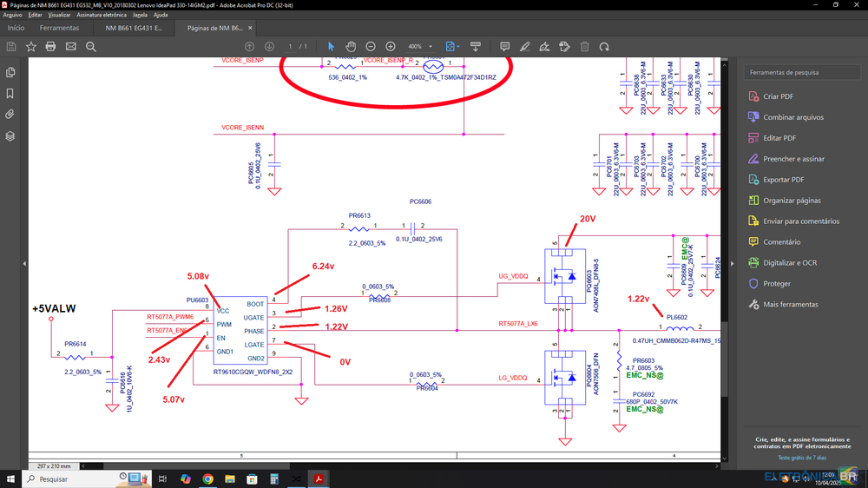Open the Attachments paperclip panel
The width and height of the screenshot is (868, 488).
(10, 114)
